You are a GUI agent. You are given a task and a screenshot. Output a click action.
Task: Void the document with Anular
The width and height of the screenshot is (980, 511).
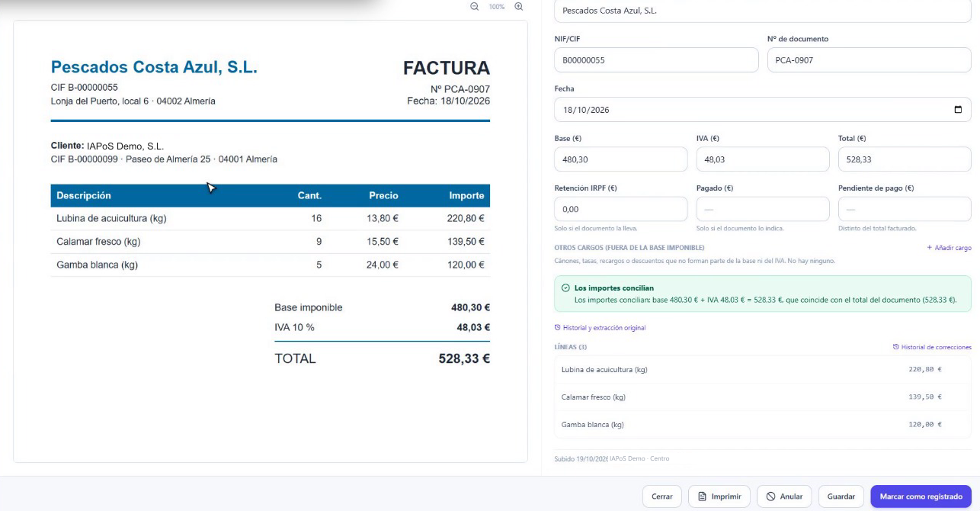pyautogui.click(x=784, y=497)
